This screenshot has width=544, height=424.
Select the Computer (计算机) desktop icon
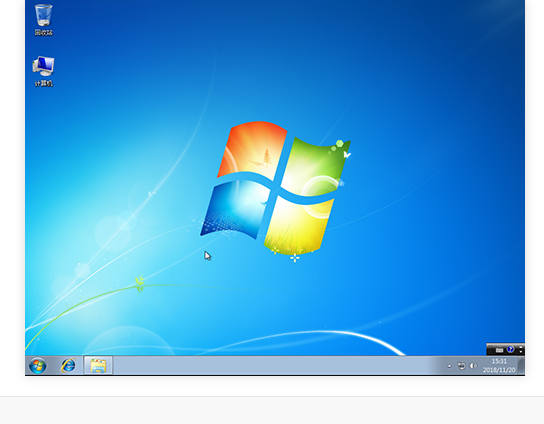[43, 71]
